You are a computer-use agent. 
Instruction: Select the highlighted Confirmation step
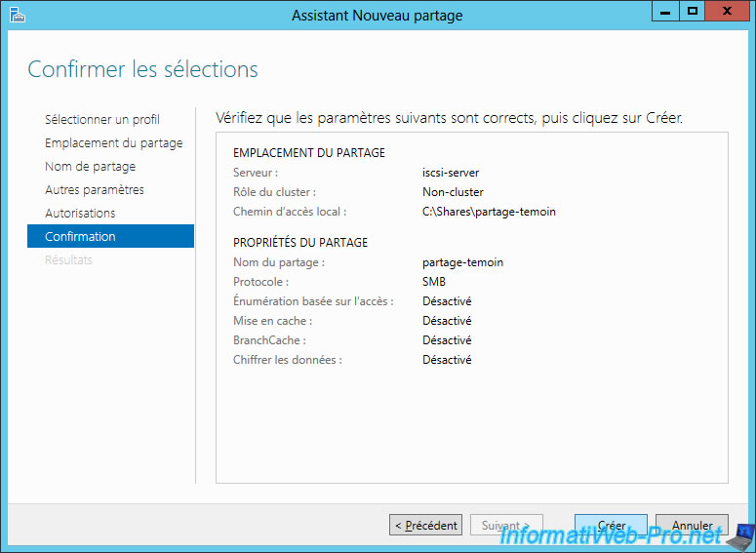[x=110, y=236]
